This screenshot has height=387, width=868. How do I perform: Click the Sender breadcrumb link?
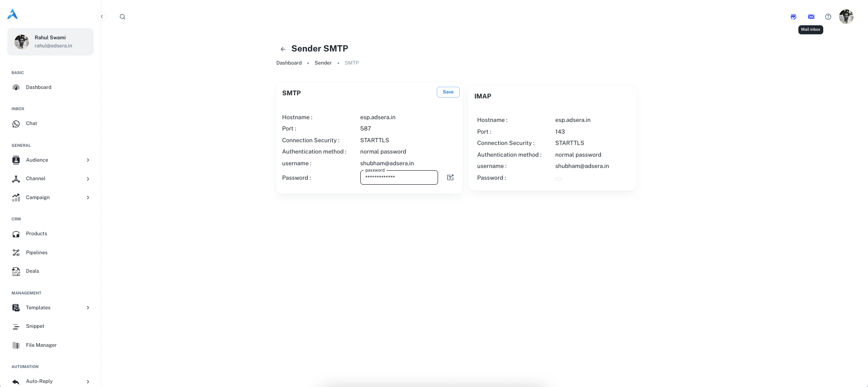click(x=323, y=63)
